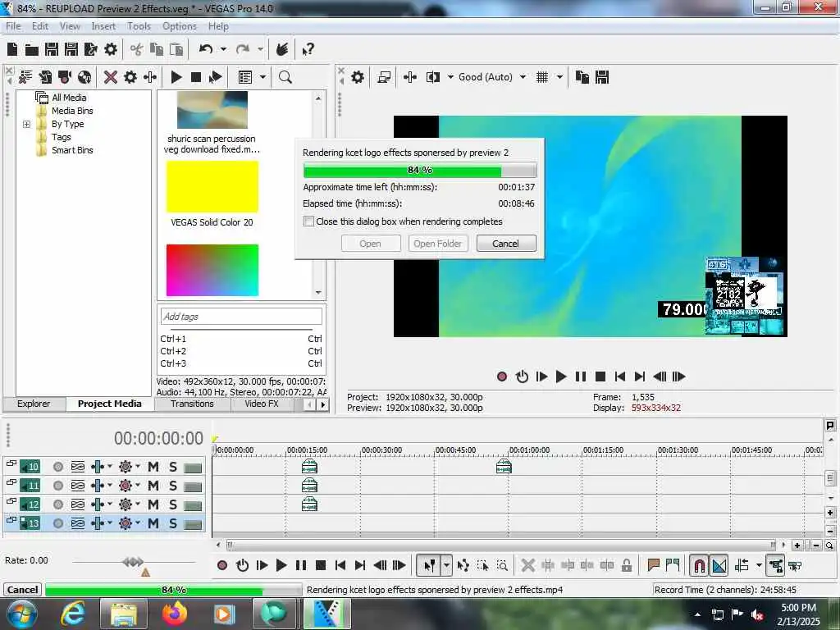Open the Undo history dropdown arrow
This screenshot has height=630, width=840.
click(x=223, y=49)
